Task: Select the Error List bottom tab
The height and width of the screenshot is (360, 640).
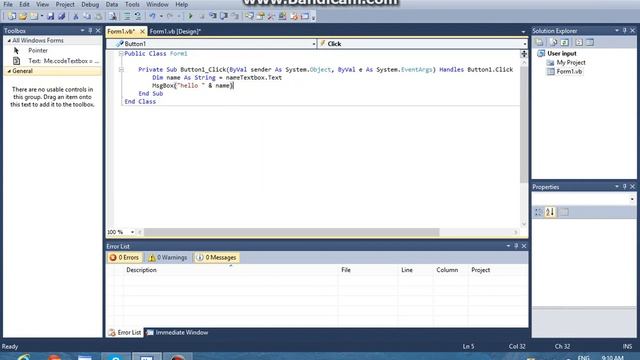Action: click(125, 333)
